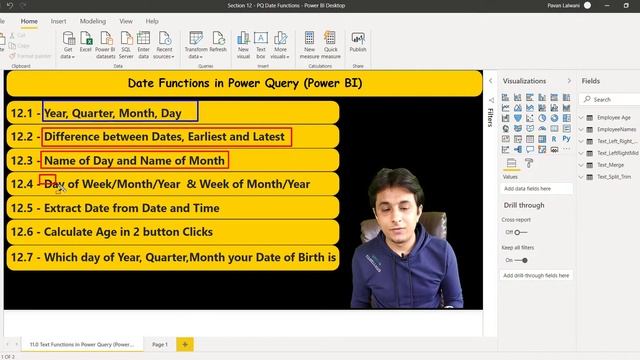640x360 pixels.
Task: Select the Matrix visual
Action: pyautogui.click(x=542, y=139)
